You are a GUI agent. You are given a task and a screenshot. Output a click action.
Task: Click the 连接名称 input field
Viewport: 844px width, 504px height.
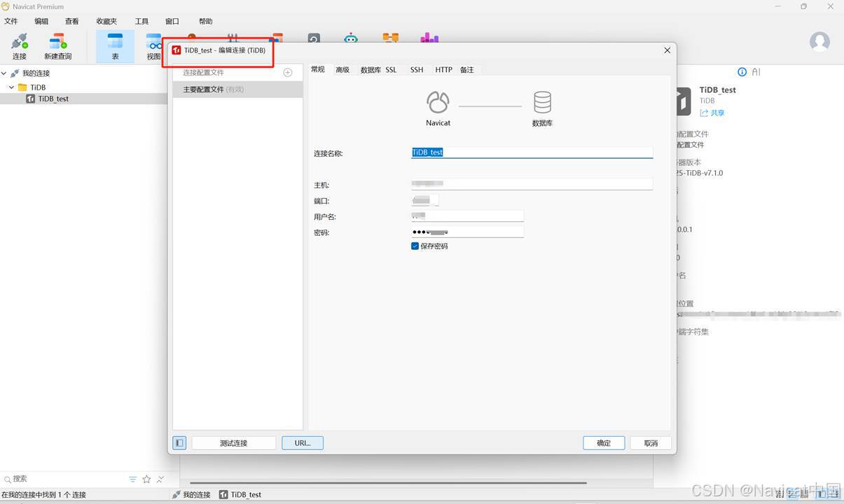[x=532, y=152]
